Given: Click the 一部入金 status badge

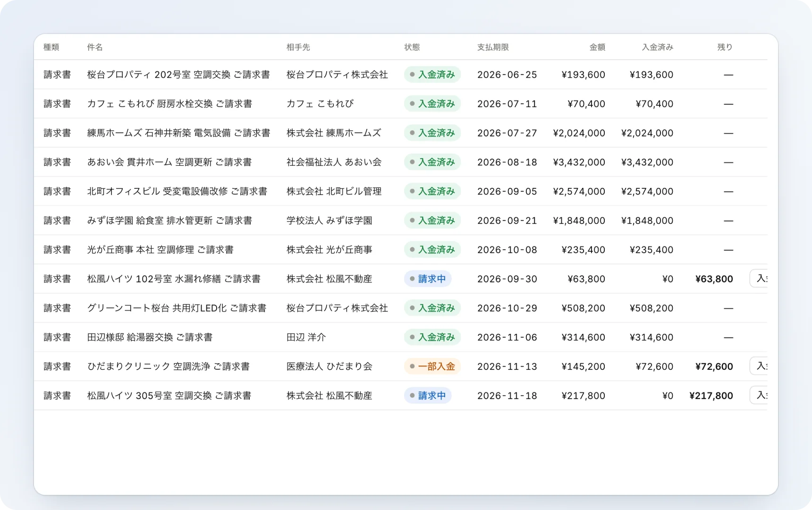Looking at the screenshot, I should pyautogui.click(x=432, y=366).
